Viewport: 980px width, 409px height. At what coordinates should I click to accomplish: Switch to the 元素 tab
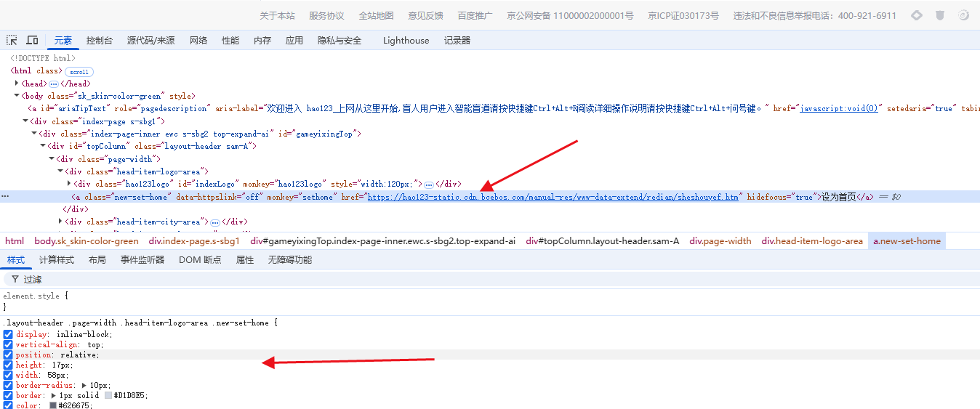click(x=63, y=41)
